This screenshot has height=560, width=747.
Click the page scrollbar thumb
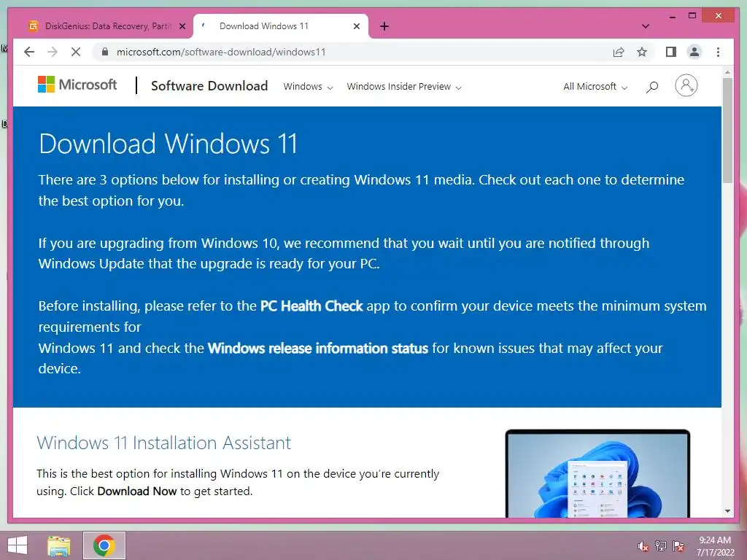727,130
